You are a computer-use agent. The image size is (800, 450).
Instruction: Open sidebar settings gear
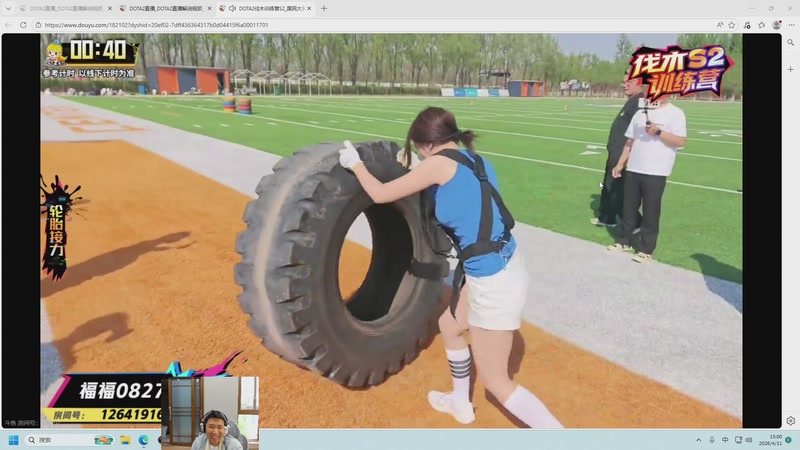pyautogui.click(x=790, y=420)
